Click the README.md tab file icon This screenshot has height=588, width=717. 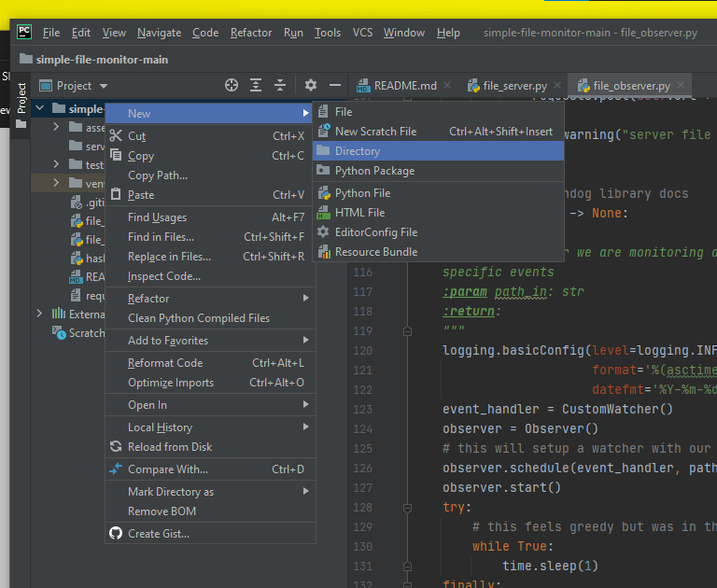coord(363,86)
